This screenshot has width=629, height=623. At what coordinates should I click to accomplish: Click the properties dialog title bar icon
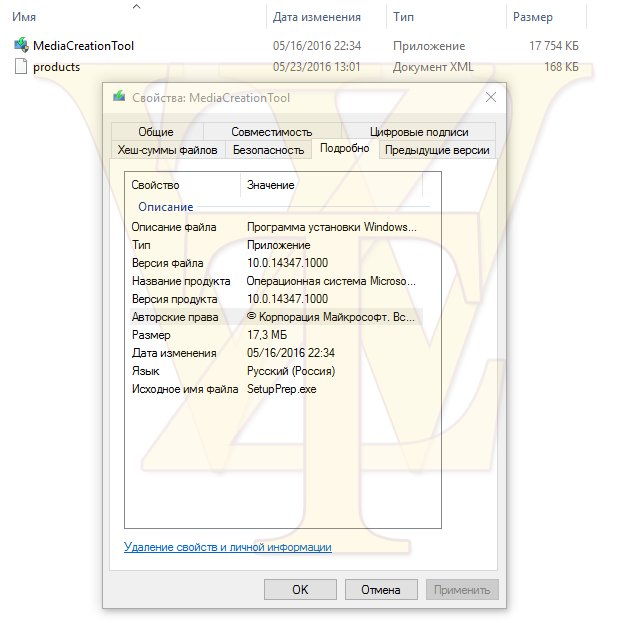click(x=119, y=97)
